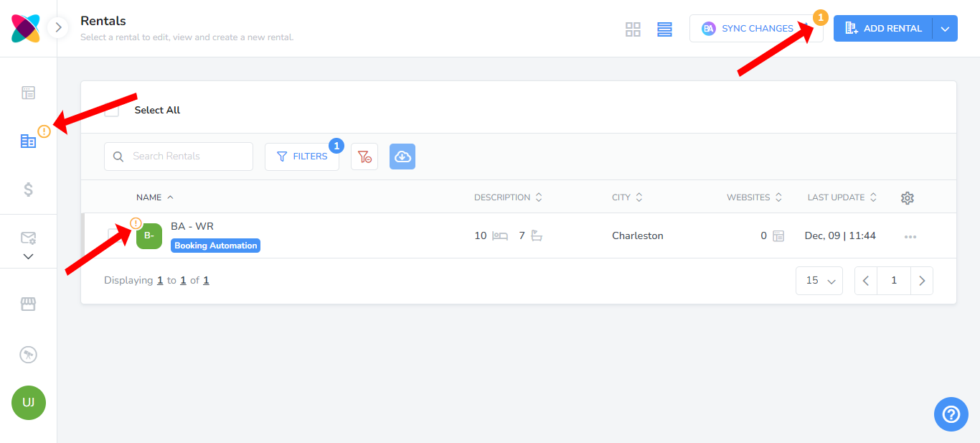Screen dimensions: 980x443
Task: Click the Booking Automation tag
Action: click(x=215, y=246)
